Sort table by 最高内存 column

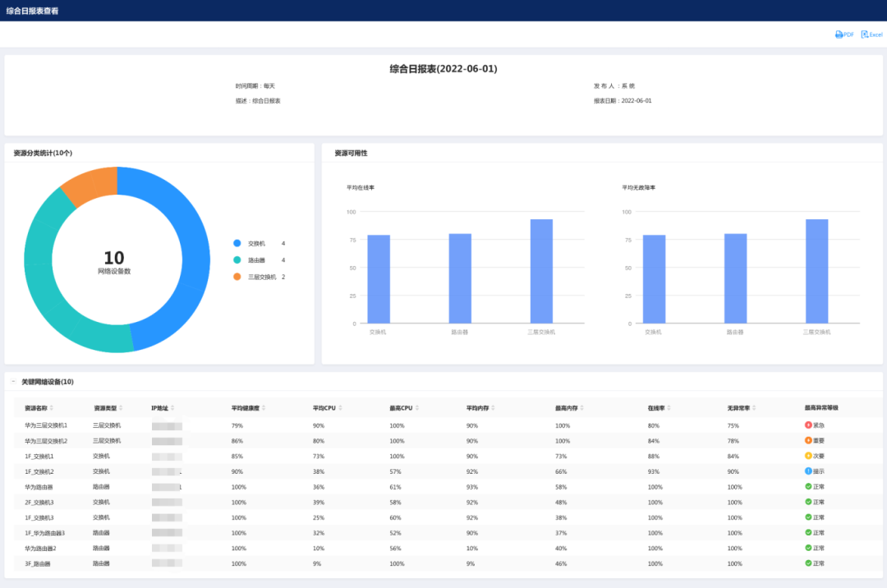click(581, 407)
